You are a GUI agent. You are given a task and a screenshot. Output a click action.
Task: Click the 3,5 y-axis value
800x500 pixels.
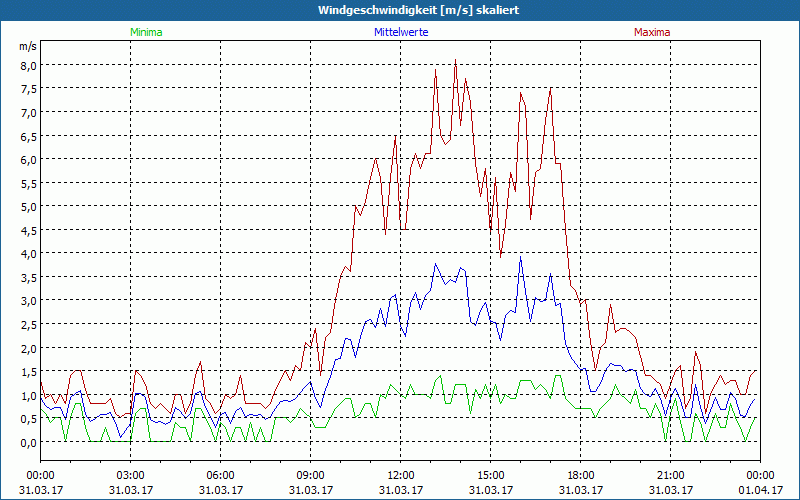click(29, 278)
